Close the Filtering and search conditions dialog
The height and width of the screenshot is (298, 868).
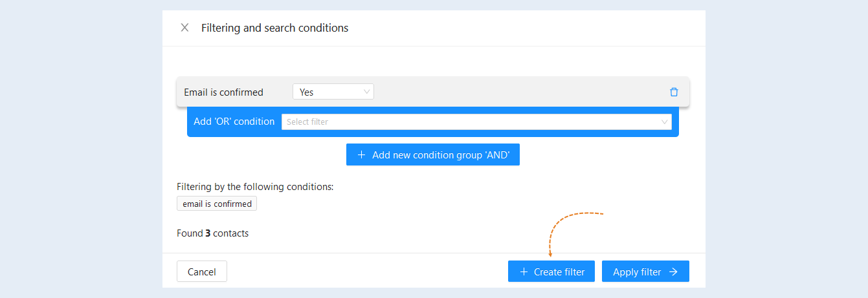tap(184, 28)
